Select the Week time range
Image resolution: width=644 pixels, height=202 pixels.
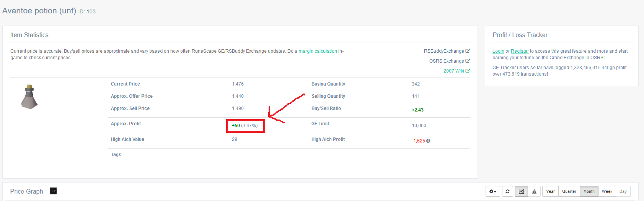click(607, 191)
